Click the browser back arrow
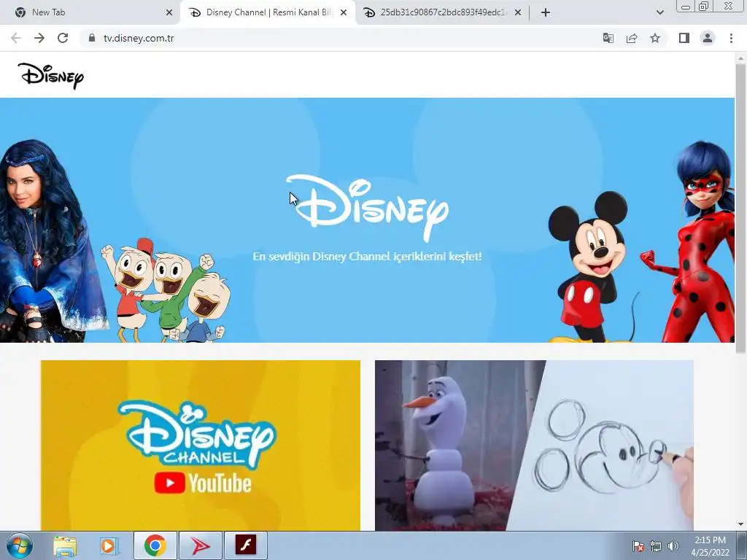The width and height of the screenshot is (747, 560). [x=16, y=38]
